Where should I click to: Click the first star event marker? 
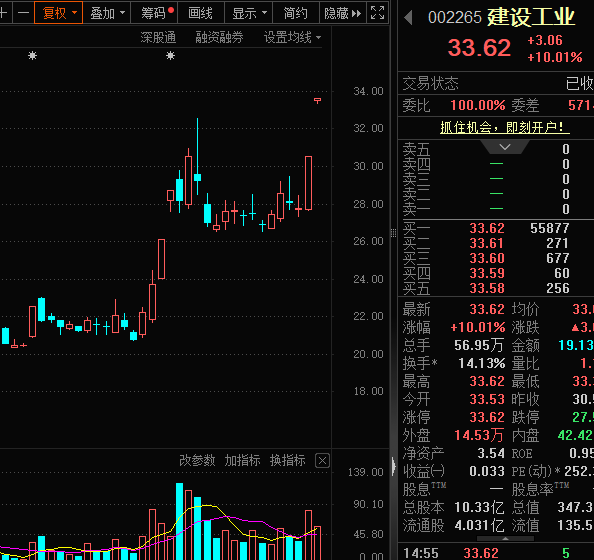33,56
